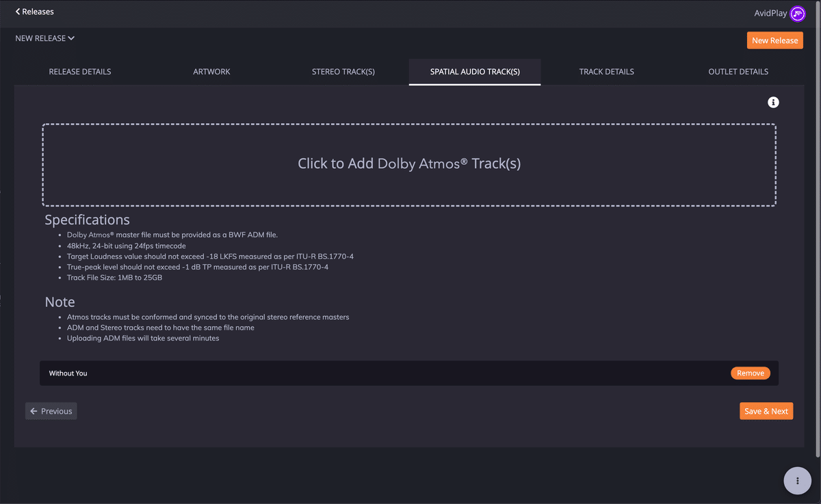
Task: Click the '48kHz, 24-bit using 24fps timecode' line
Action: point(127,246)
